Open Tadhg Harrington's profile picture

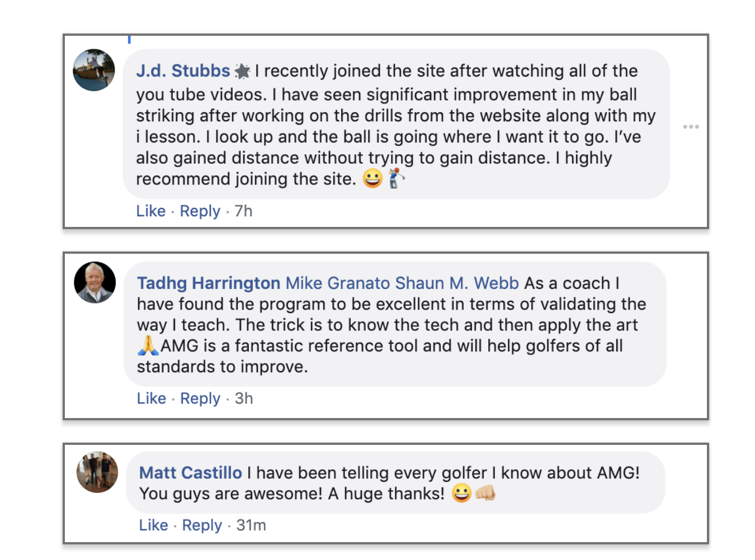[x=95, y=282]
